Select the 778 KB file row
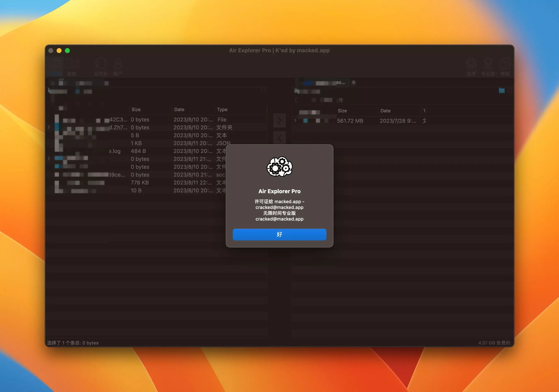The width and height of the screenshot is (559, 392). click(139, 183)
